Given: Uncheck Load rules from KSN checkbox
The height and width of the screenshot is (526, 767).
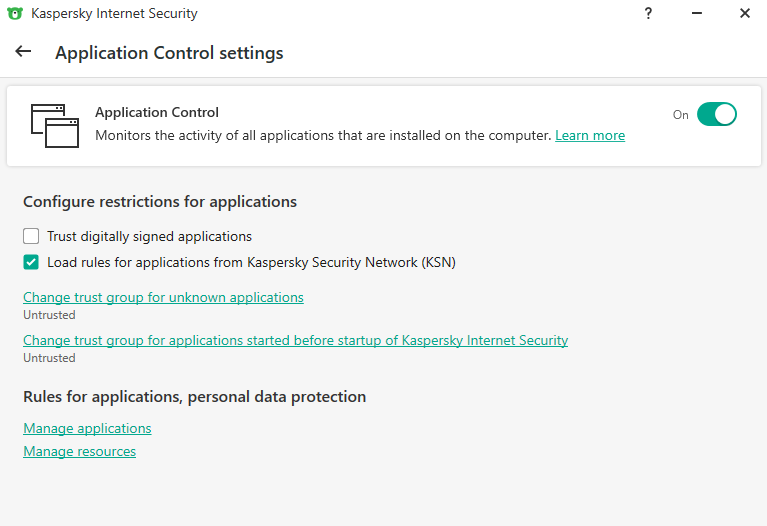Looking at the screenshot, I should click(x=32, y=262).
